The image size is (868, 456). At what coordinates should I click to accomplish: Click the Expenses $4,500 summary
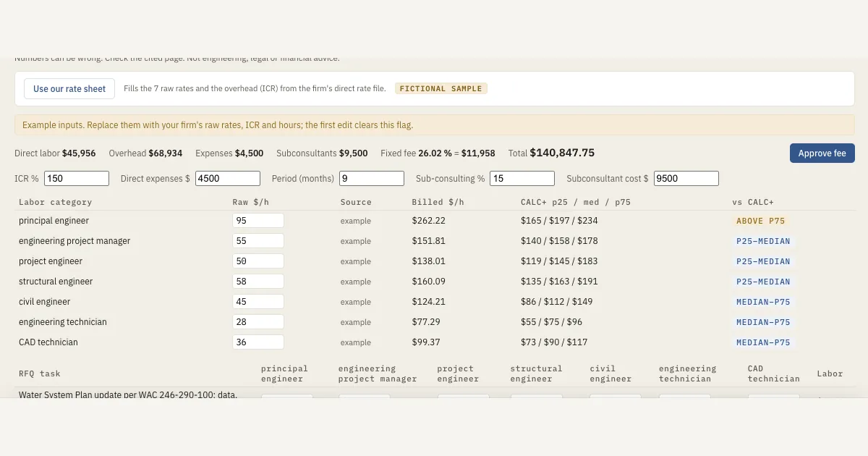pos(229,153)
